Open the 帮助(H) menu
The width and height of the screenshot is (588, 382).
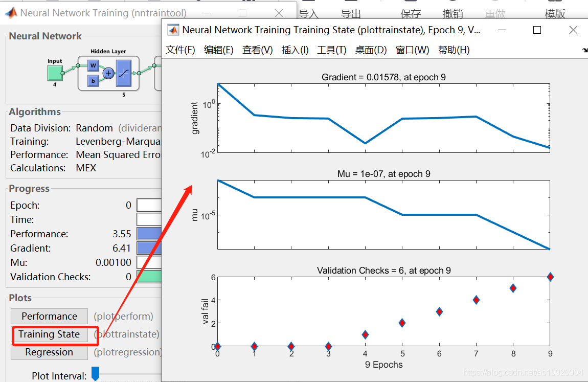454,50
